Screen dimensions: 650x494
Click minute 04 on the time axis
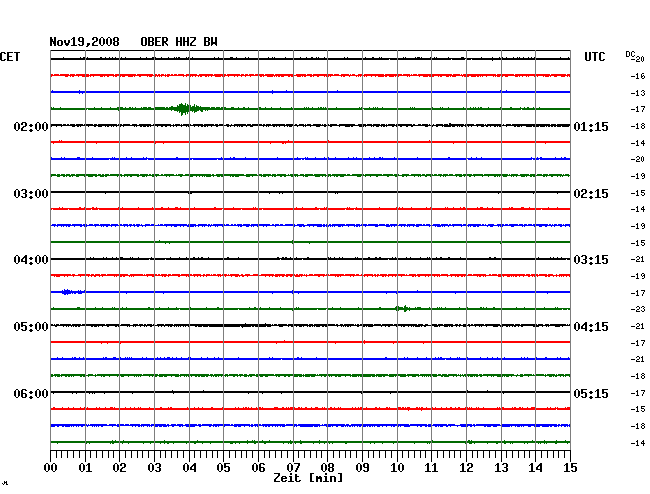[x=189, y=468]
